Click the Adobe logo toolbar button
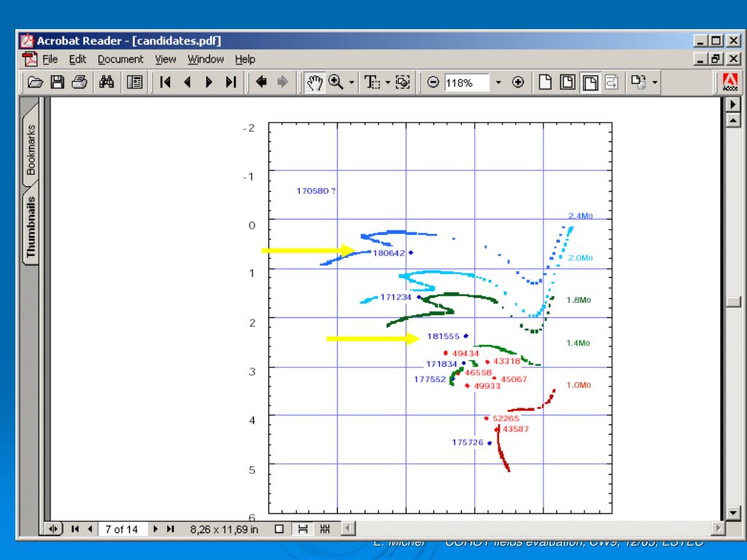747x560 pixels. [729, 82]
